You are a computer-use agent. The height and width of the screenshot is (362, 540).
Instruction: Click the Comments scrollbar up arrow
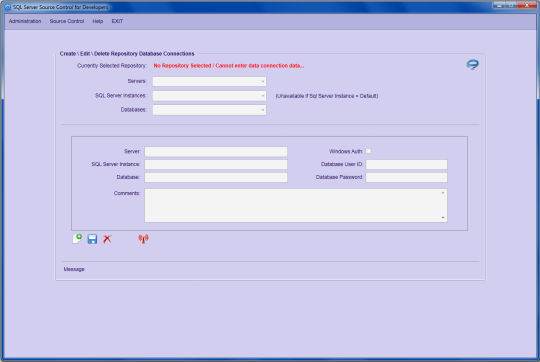443,193
